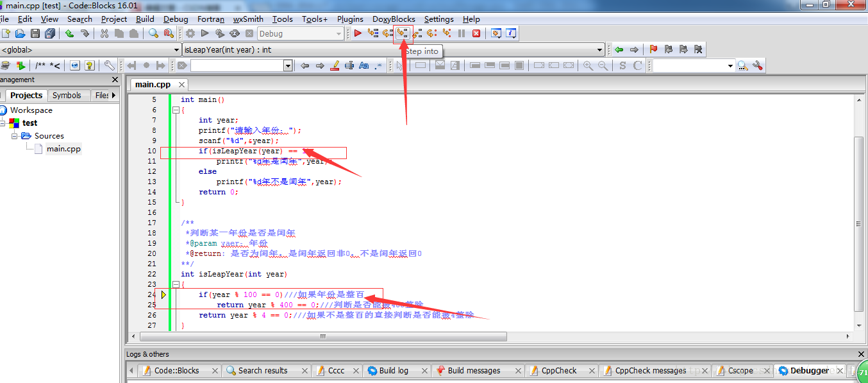Open the Debugging windows icon menu
The width and height of the screenshot is (868, 383).
[496, 33]
